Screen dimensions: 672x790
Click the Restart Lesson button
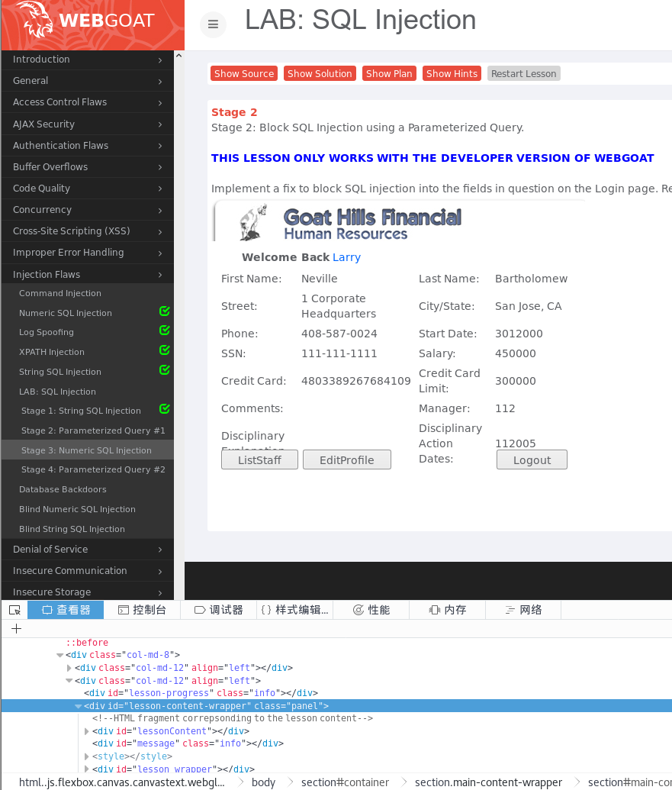523,73
